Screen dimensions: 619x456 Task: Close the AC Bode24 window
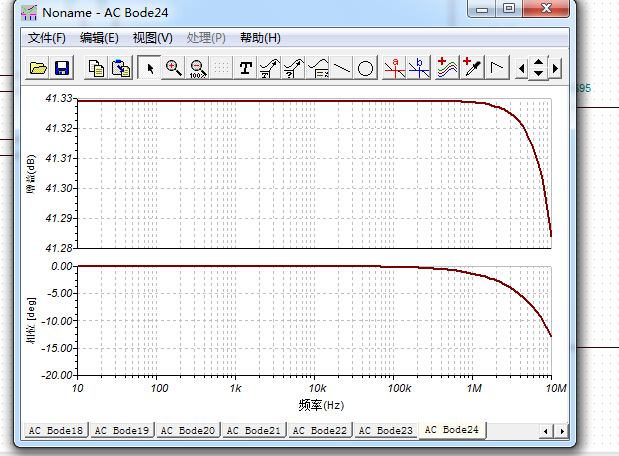click(546, 8)
